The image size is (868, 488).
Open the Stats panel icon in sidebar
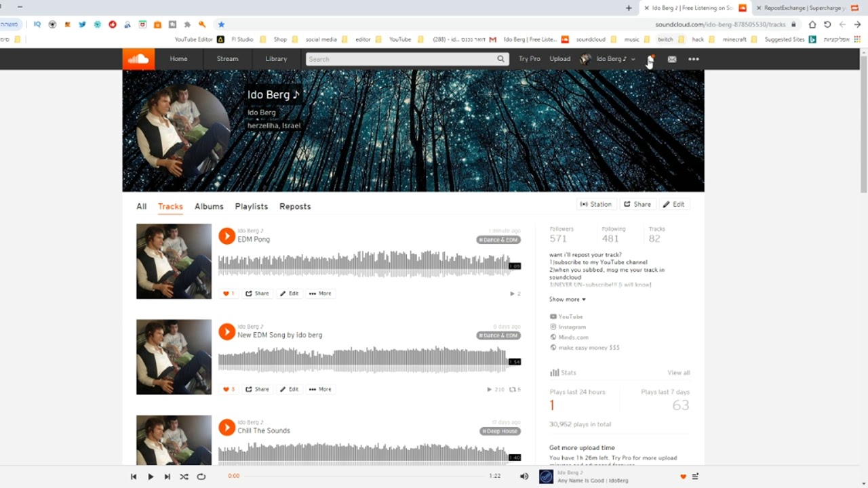pyautogui.click(x=555, y=372)
